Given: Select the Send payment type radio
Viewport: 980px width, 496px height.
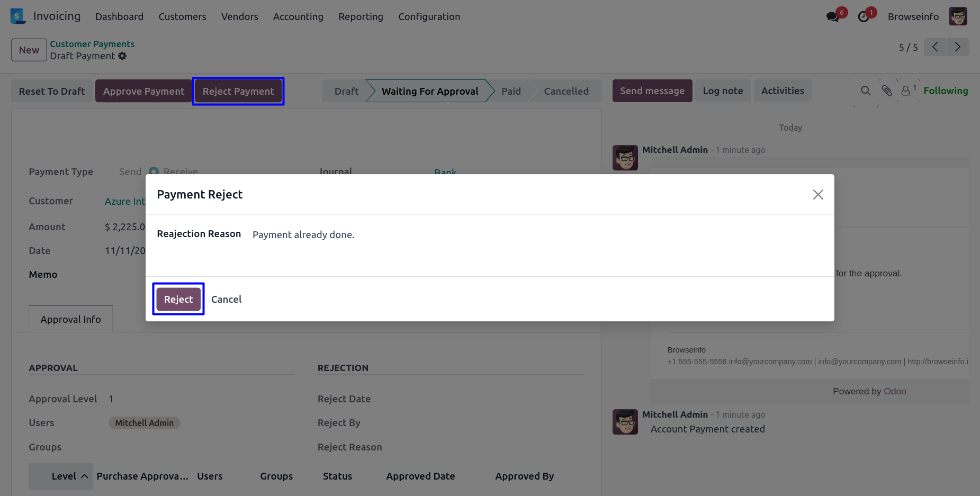Looking at the screenshot, I should [110, 172].
